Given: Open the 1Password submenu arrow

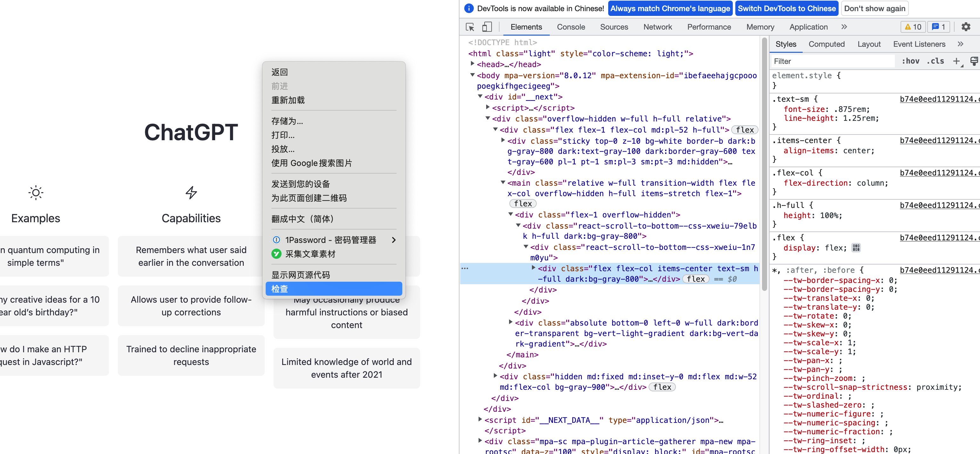Looking at the screenshot, I should [x=394, y=240].
